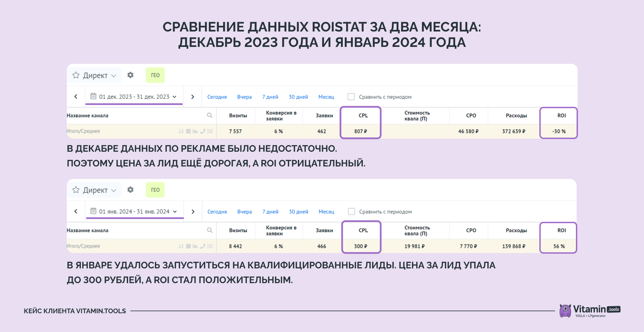The image size is (644, 332).
Task: Open date range 01 дек. 2023 - 31 дек. 2023
Action: 134,96
